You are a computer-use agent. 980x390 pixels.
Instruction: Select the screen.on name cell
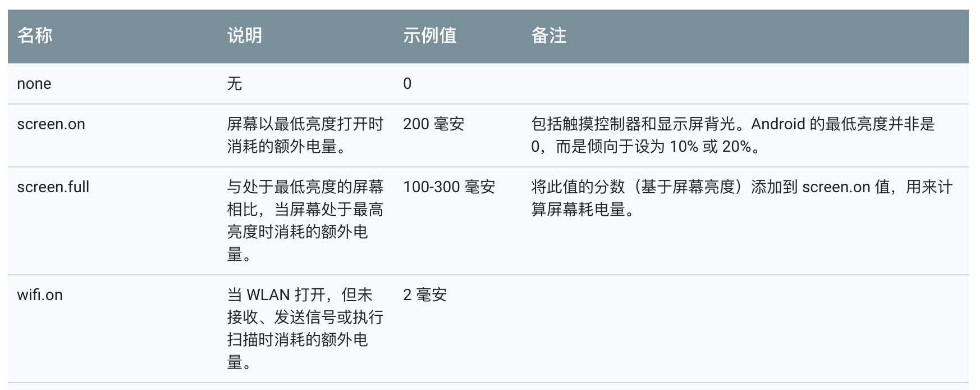point(51,124)
